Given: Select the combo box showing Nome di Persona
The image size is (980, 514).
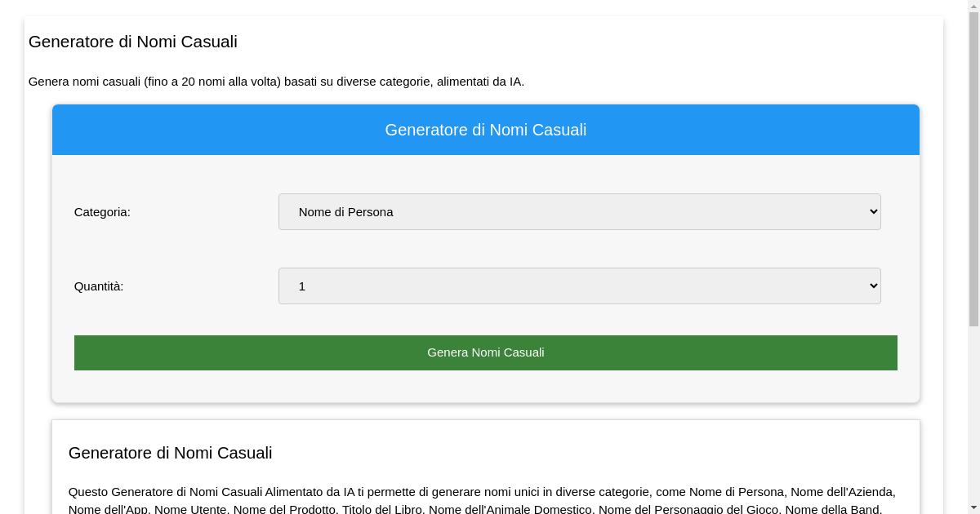Looking at the screenshot, I should click(580, 211).
